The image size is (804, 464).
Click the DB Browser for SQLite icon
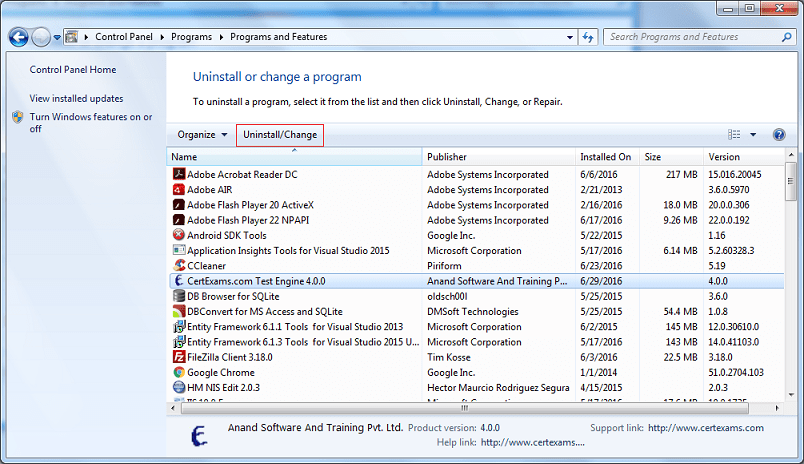point(178,296)
